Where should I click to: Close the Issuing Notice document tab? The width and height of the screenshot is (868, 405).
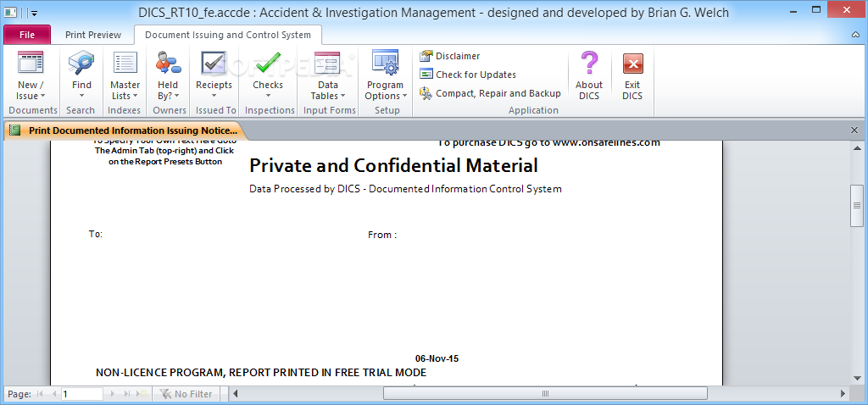pyautogui.click(x=854, y=130)
